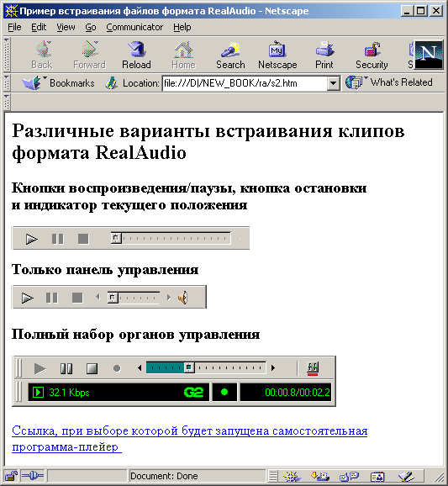Click the green status light indicator
Screen dimensions: 448x486
(224, 392)
